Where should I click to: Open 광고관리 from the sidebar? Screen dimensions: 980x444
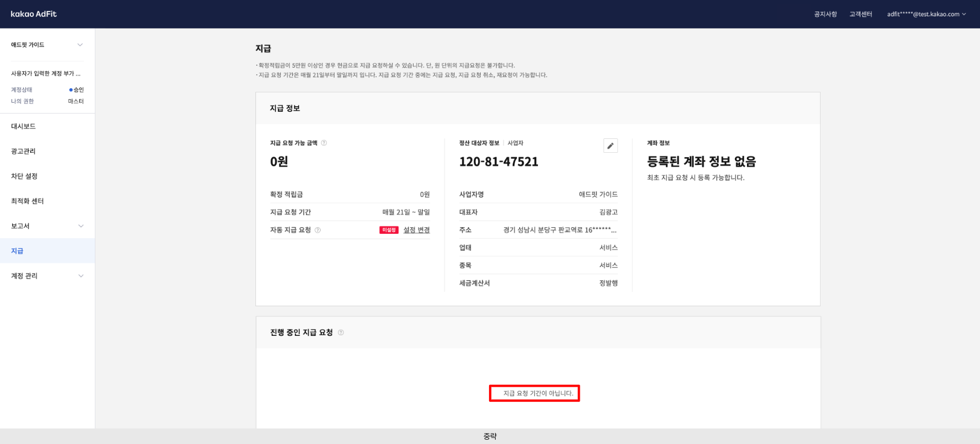coord(24,151)
